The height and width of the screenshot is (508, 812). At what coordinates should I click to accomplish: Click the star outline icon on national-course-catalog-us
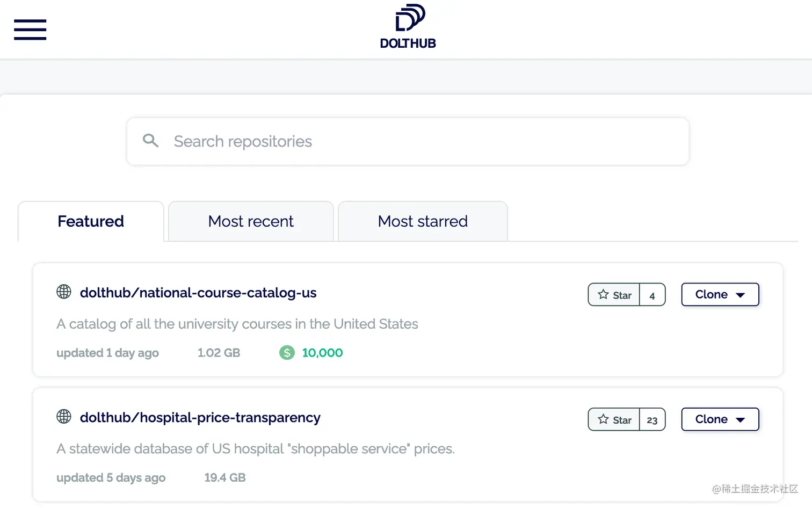(x=603, y=294)
